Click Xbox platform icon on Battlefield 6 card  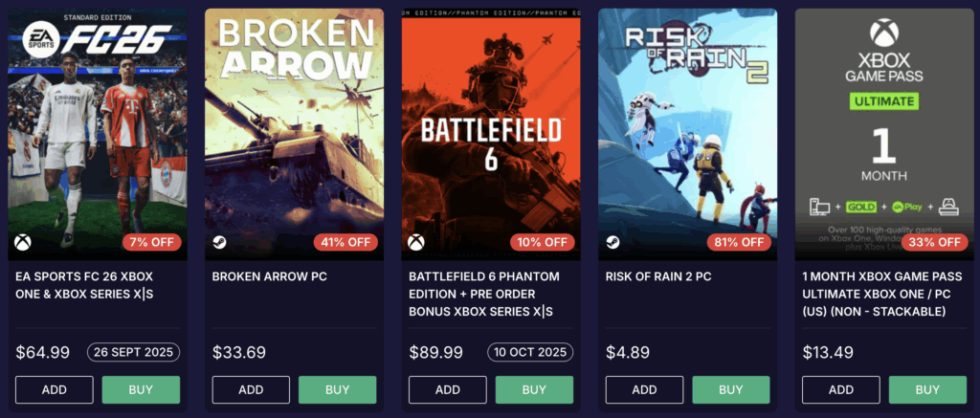(x=415, y=242)
